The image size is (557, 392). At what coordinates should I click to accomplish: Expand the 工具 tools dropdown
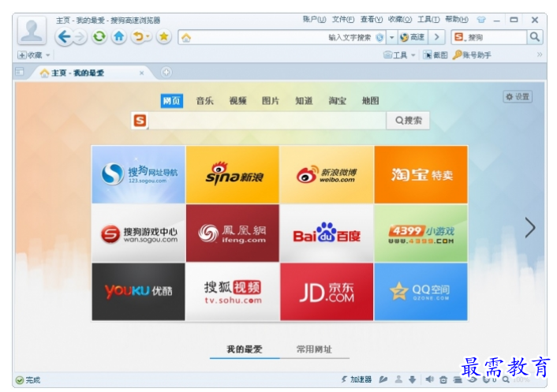[x=413, y=55]
